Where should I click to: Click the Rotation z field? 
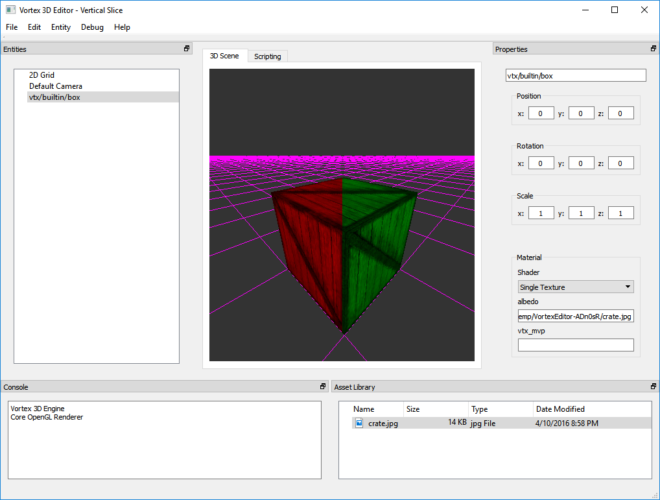point(620,163)
